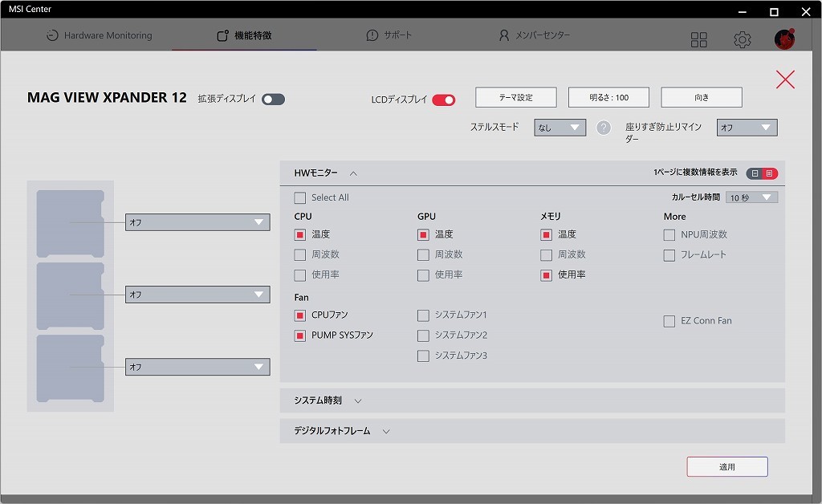
Task: Uncheck メモリ 使用率 checkbox
Action: (546, 275)
